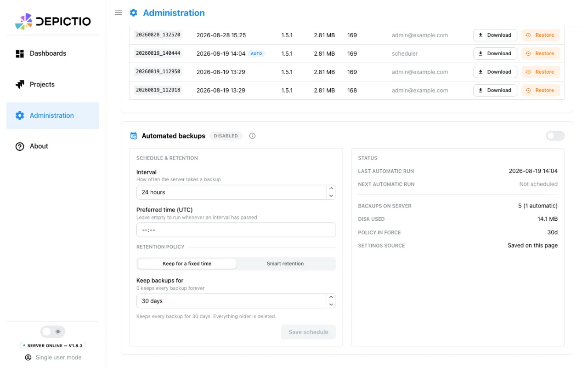Click the DISABLED status badge

click(x=226, y=136)
